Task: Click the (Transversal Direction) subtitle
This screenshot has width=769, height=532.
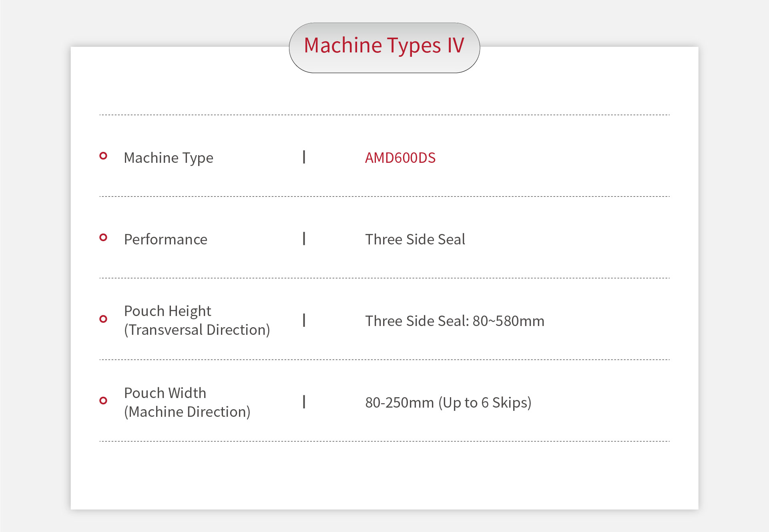Action: tap(197, 330)
